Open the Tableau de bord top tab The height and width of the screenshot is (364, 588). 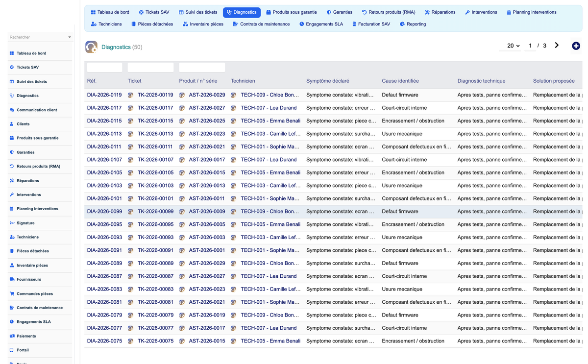tap(110, 12)
